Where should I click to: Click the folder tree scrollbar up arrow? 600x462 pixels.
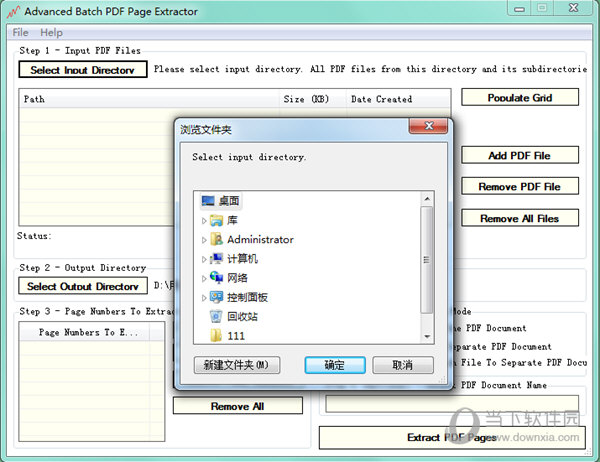pyautogui.click(x=427, y=199)
